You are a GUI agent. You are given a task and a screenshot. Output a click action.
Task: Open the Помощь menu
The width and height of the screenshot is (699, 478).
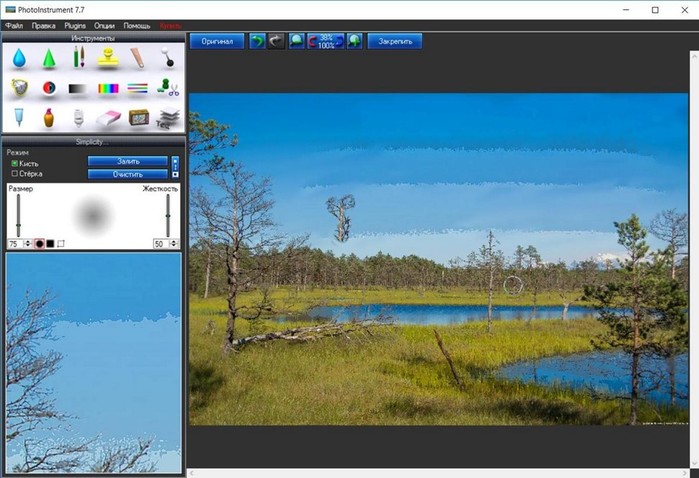[137, 26]
